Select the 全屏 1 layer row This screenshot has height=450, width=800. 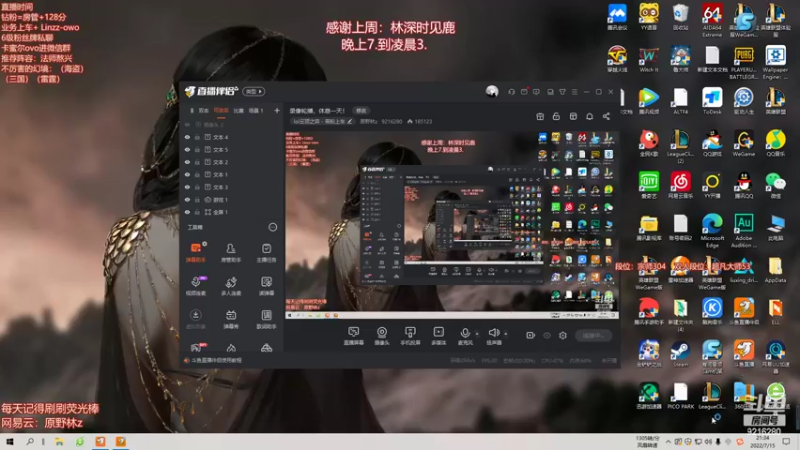tap(231, 212)
